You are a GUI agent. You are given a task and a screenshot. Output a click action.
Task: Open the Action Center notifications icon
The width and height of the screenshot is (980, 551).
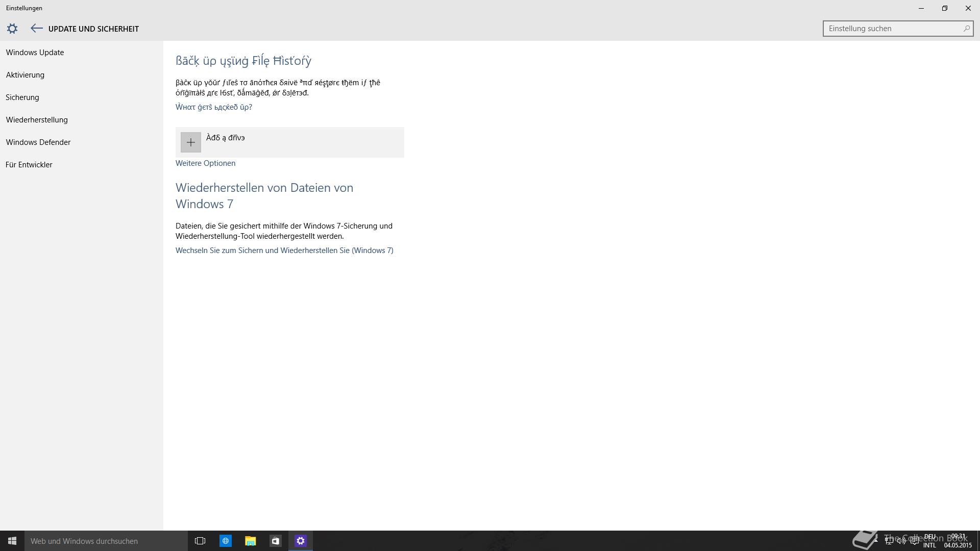[x=915, y=541]
